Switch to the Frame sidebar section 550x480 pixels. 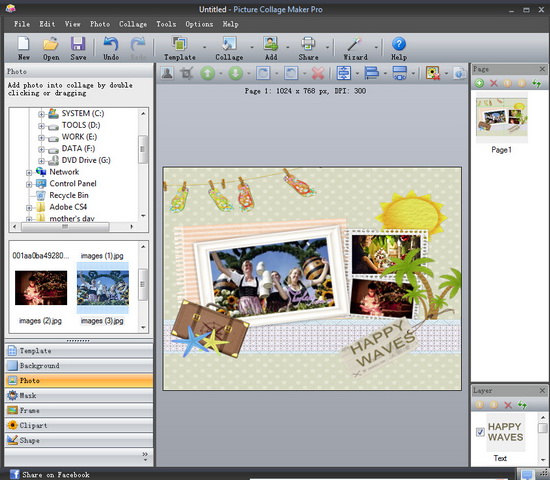[79, 411]
